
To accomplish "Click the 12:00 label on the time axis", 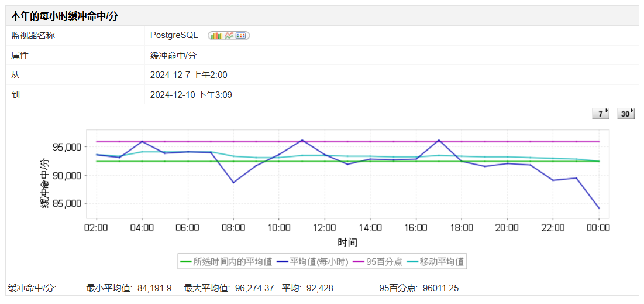I will click(x=325, y=227).
